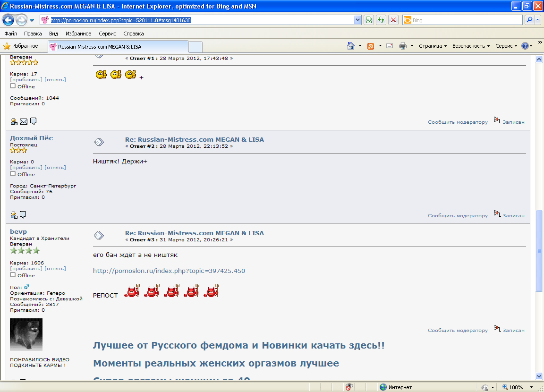Expand the address bar URL dropdown
This screenshot has height=392, width=544.
pyautogui.click(x=357, y=20)
